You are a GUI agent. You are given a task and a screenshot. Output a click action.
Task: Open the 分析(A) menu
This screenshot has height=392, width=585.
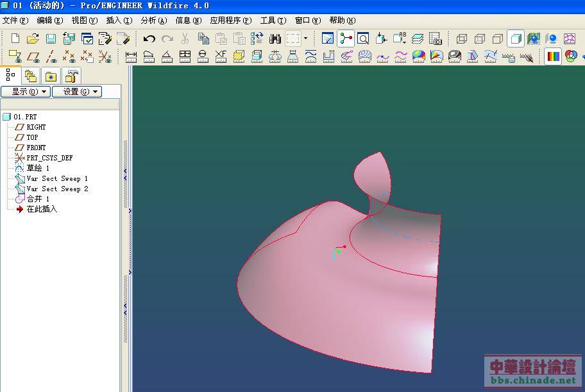[x=154, y=21]
